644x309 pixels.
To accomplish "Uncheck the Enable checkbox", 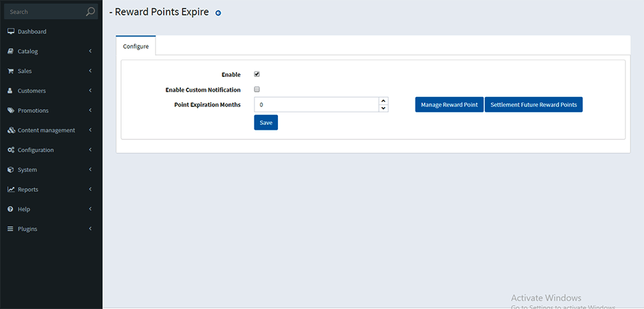I will 257,74.
